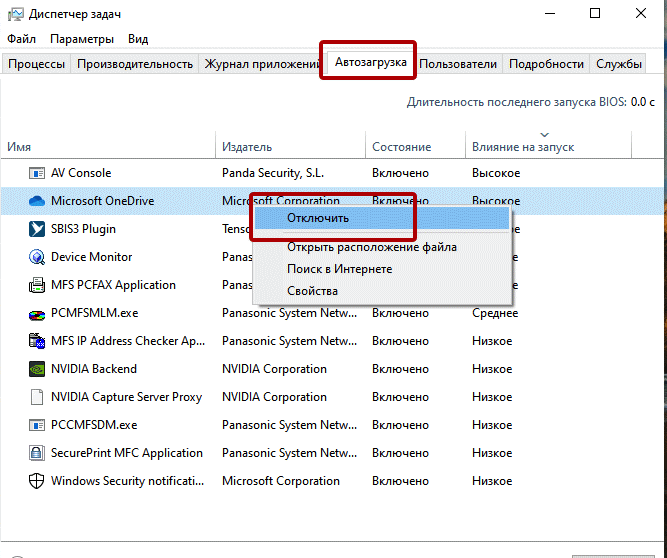Select the PCCMFSDM.exe entry
667x558 pixels.
tap(94, 425)
